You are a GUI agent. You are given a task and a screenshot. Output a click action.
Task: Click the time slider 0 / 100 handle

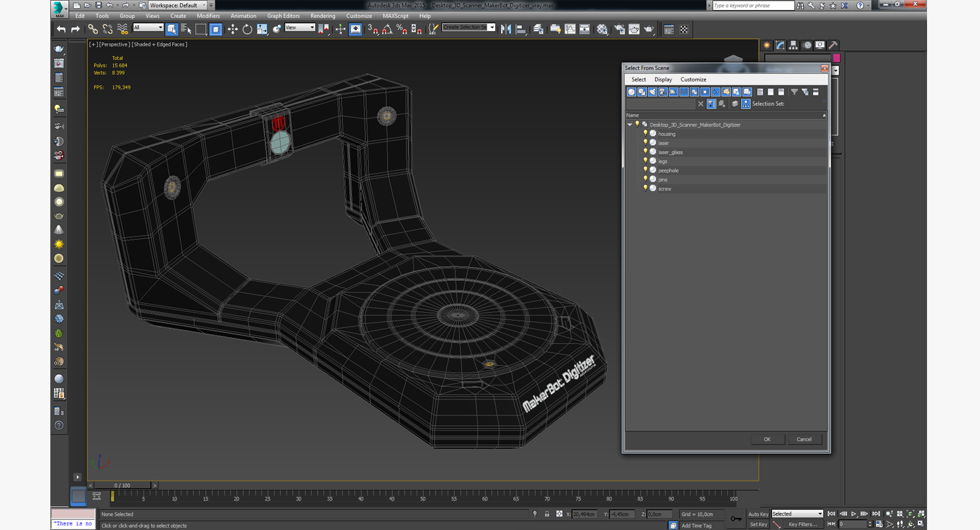pyautogui.click(x=122, y=486)
